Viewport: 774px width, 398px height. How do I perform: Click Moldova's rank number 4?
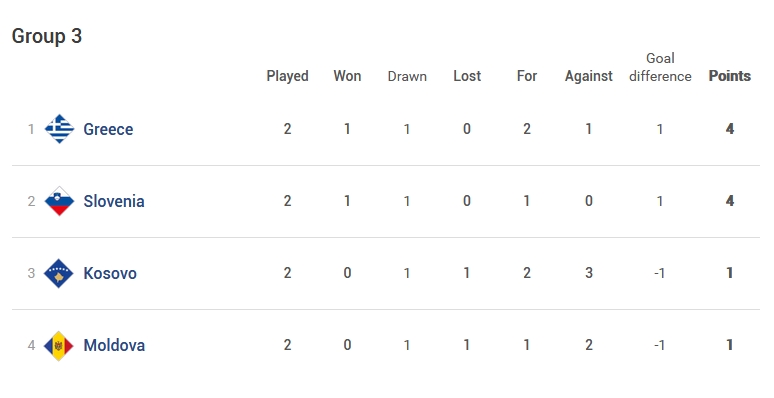(x=31, y=346)
